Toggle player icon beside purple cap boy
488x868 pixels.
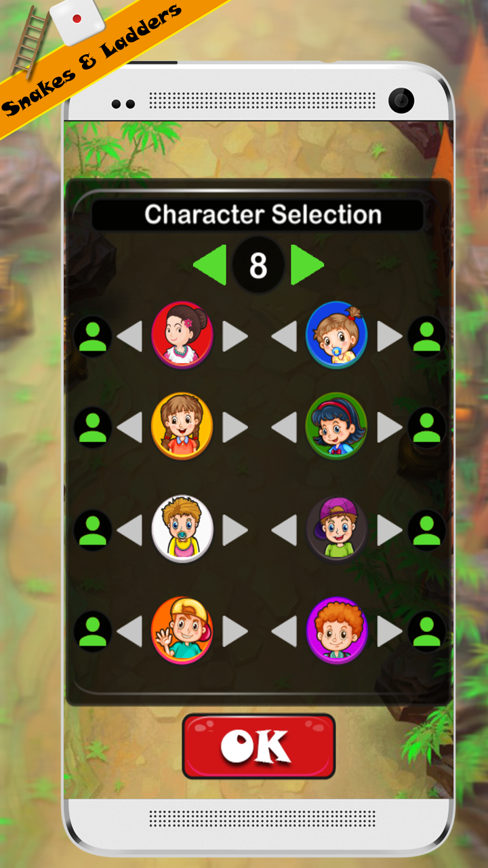(x=427, y=530)
